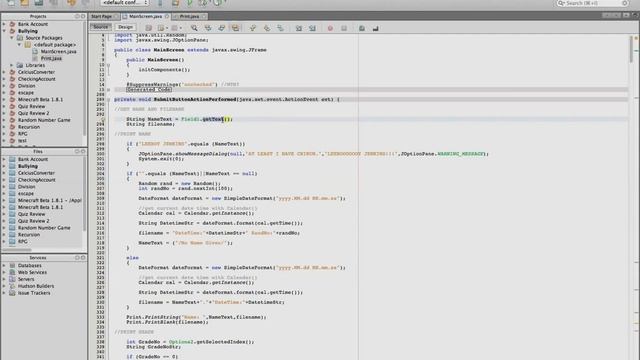Click the Comment icon in the editor toolbar
This screenshot has height=360, width=640.
click(x=362, y=28)
